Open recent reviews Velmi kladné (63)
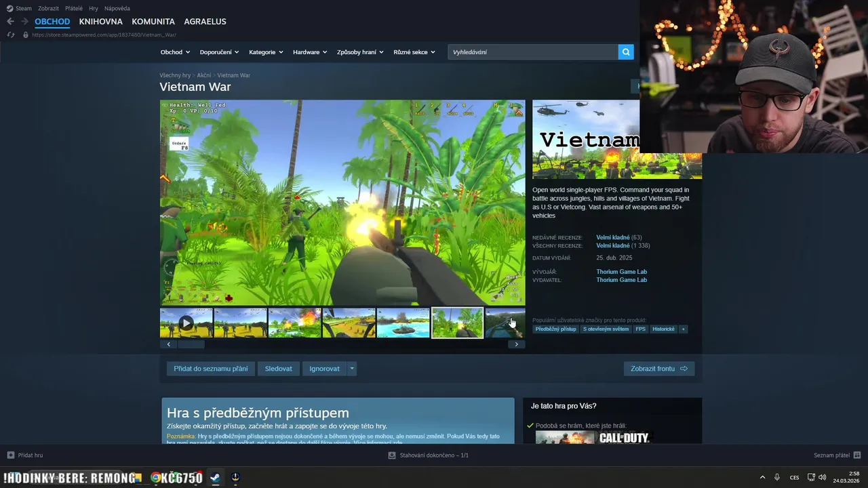868x488 pixels. [x=618, y=237]
